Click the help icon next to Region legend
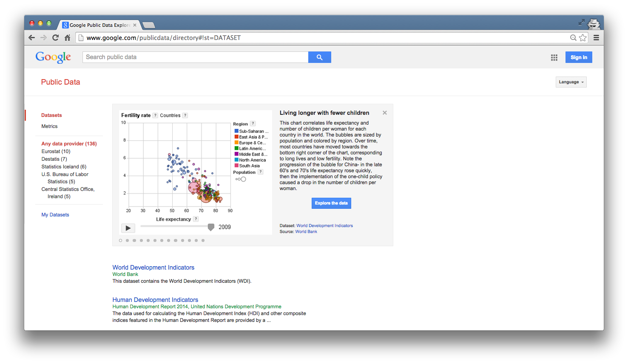This screenshot has width=628, height=364. [253, 124]
